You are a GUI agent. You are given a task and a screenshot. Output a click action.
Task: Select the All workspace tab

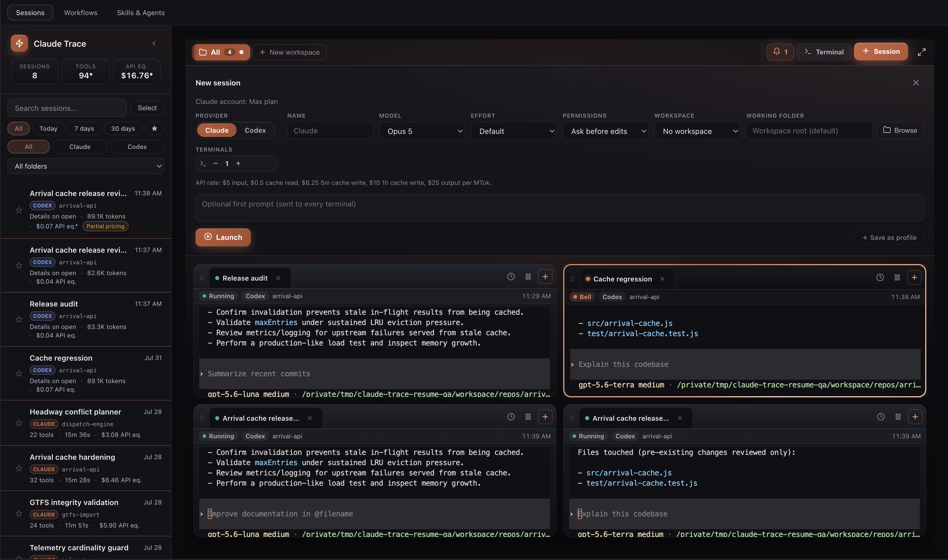[221, 52]
